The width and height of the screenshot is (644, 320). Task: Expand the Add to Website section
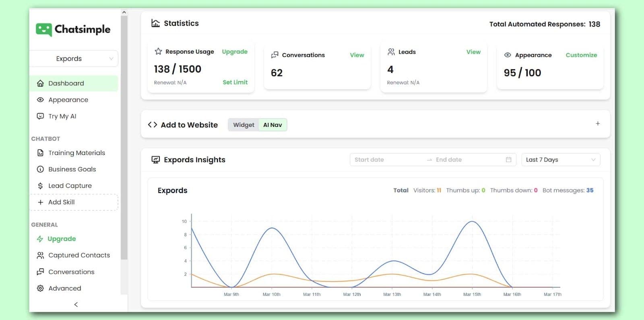coord(598,124)
